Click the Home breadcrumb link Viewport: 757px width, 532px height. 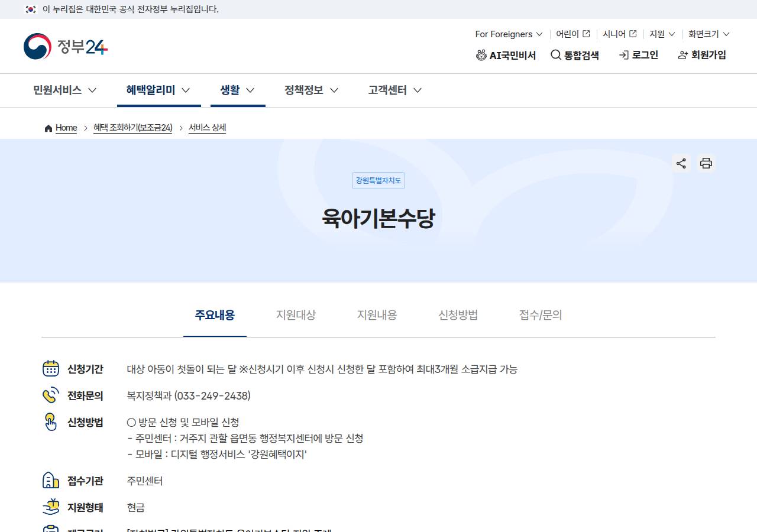point(66,128)
